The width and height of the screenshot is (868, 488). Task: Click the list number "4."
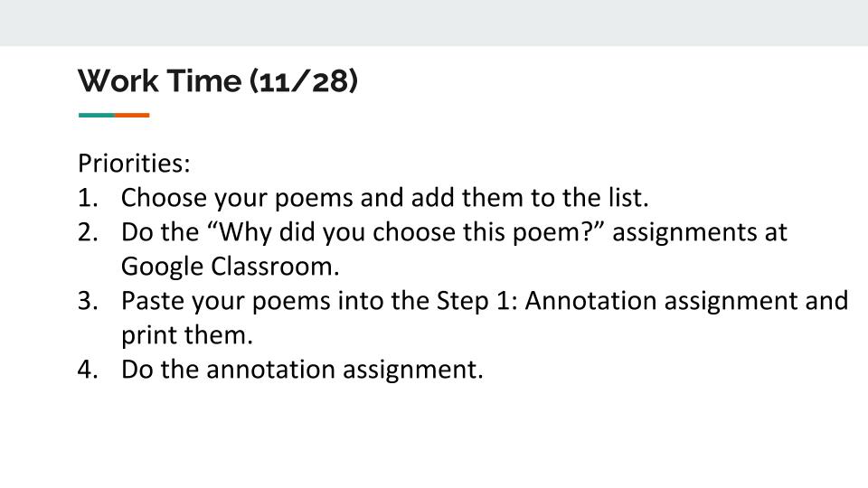88,370
